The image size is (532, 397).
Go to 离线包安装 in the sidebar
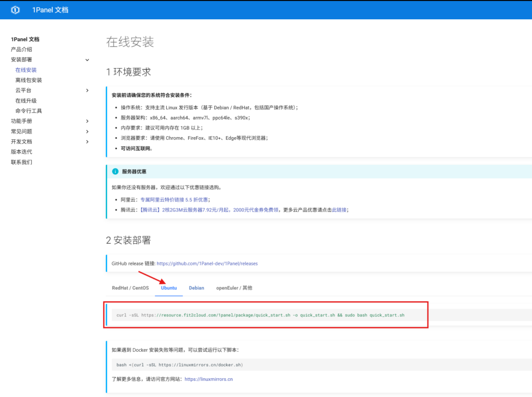tap(29, 80)
